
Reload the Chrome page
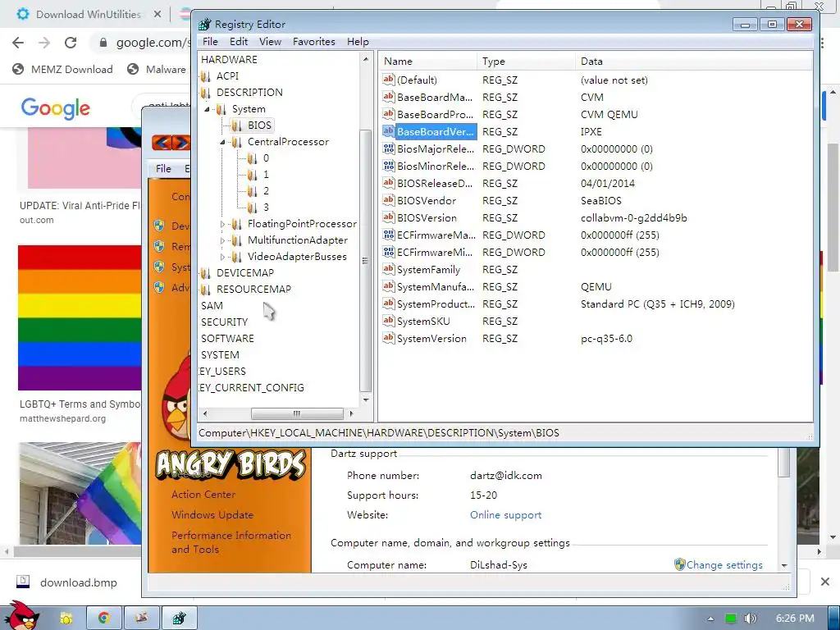(71, 43)
